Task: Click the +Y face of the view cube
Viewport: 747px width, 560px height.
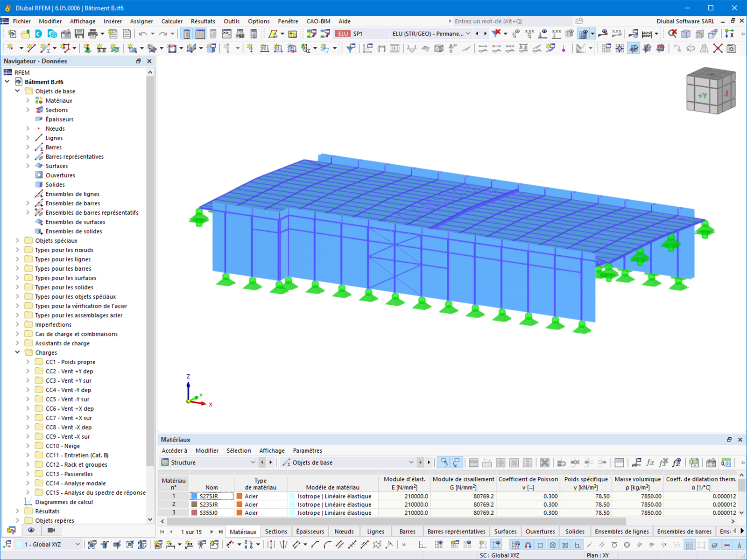Action: (702, 96)
